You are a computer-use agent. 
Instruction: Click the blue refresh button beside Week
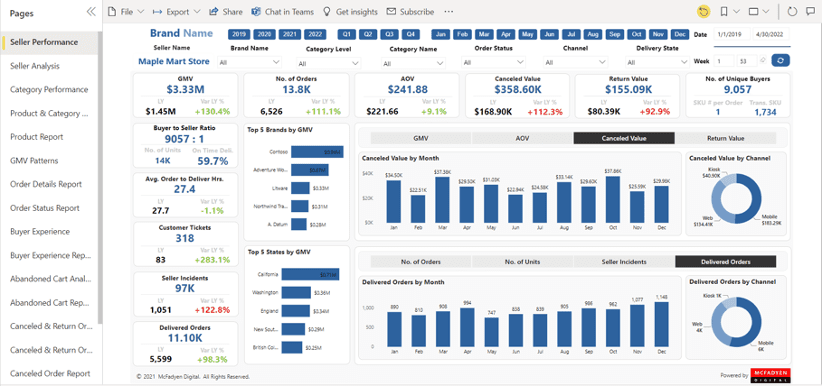click(781, 61)
